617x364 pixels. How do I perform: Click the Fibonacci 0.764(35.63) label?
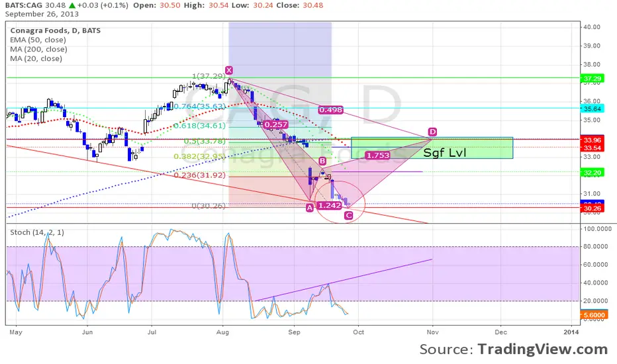tap(200, 107)
